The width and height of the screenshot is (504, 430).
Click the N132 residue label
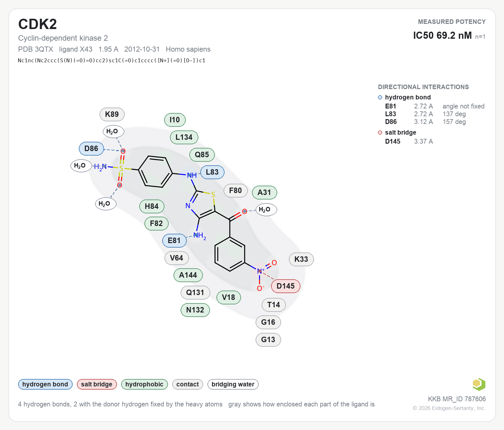pos(195,310)
